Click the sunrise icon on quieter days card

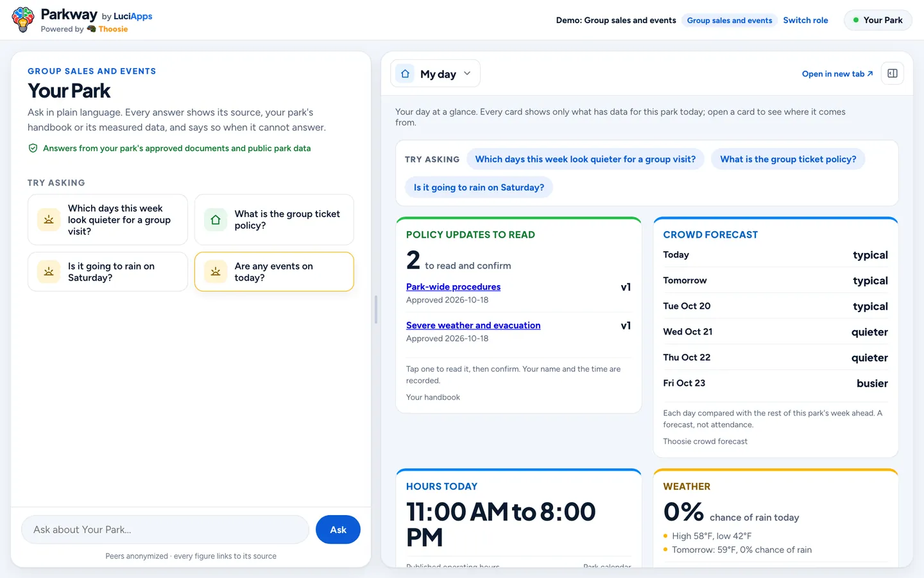[49, 220]
